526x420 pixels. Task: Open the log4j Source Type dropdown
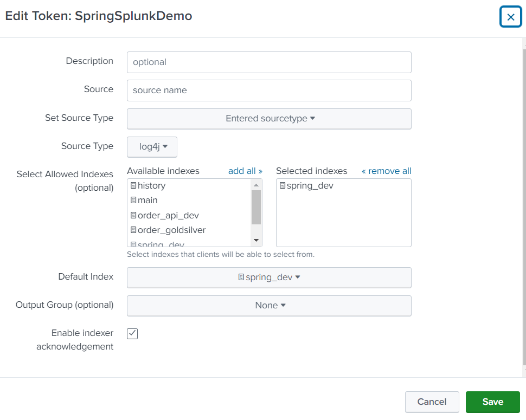[x=151, y=146]
